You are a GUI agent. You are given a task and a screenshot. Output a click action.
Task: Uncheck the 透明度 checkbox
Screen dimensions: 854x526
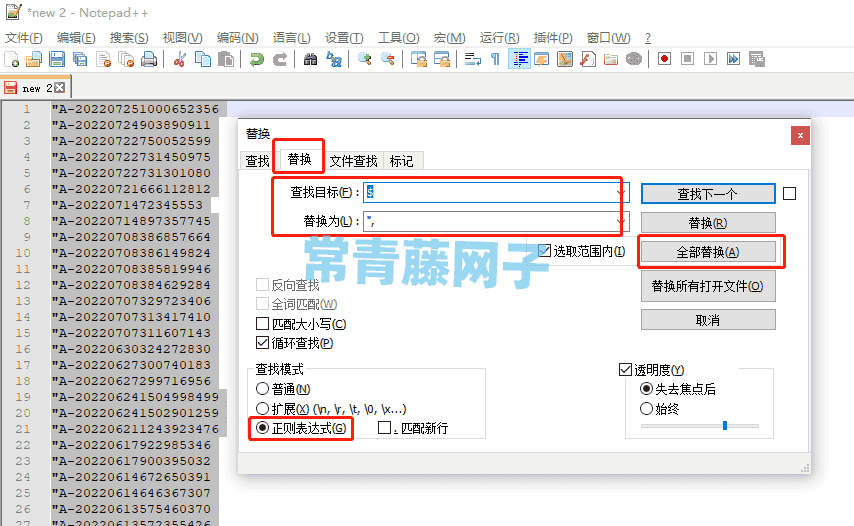coord(625,370)
